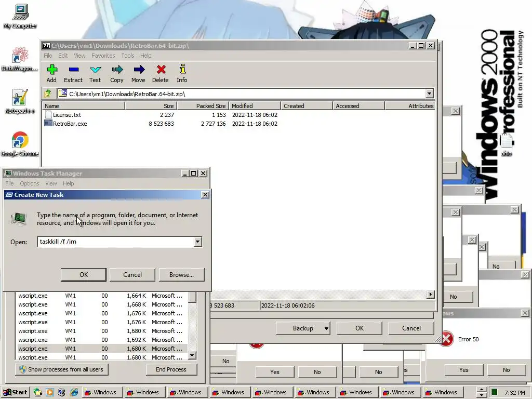Click the End Process button
The width and height of the screenshot is (532, 399).
point(171,369)
